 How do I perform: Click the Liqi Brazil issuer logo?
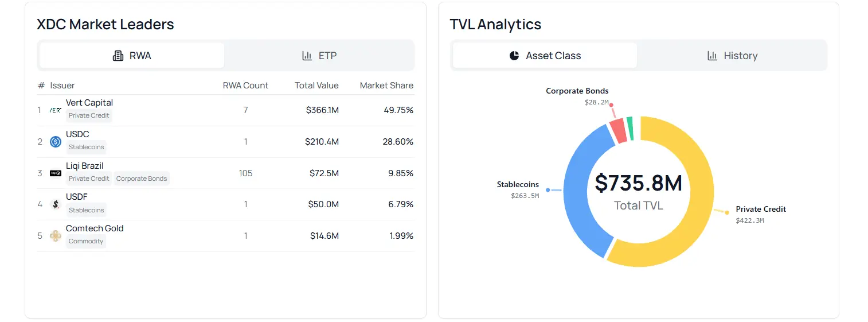click(56, 173)
